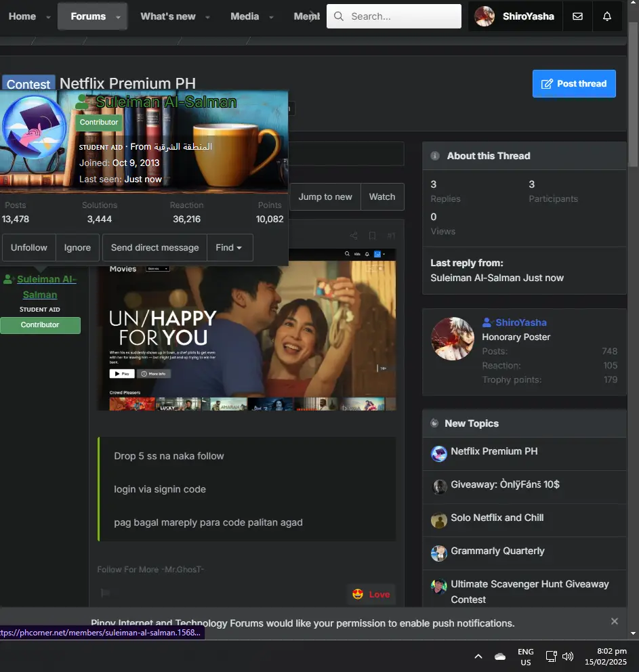Open Solo Netflix and Chill topic
639x672 pixels.
point(497,518)
